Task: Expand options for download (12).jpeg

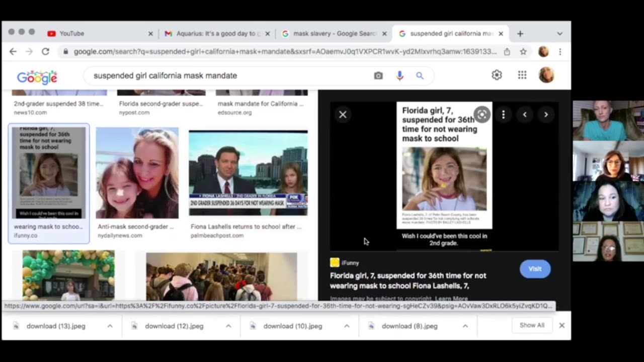Action: [228, 326]
